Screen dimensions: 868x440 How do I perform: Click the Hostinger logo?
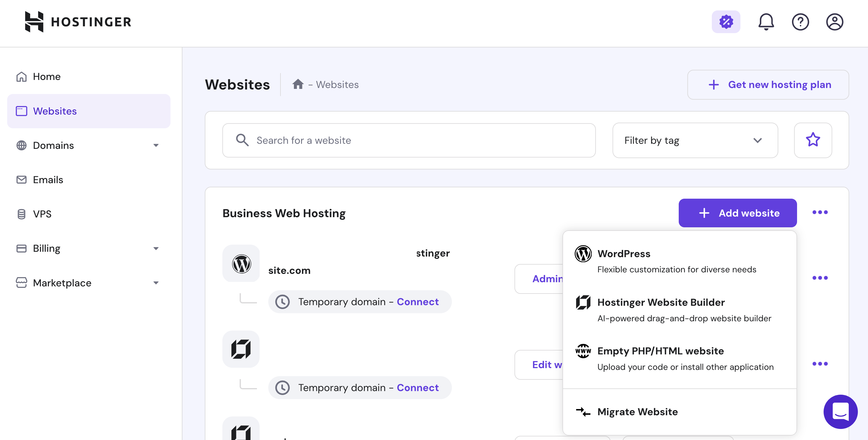78,22
